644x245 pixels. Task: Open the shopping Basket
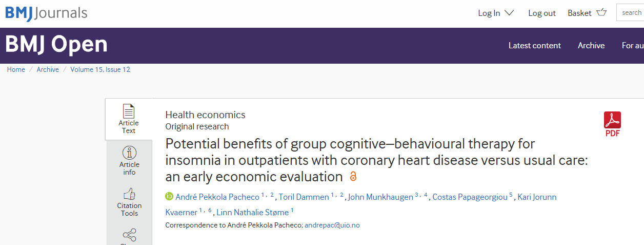(x=587, y=13)
